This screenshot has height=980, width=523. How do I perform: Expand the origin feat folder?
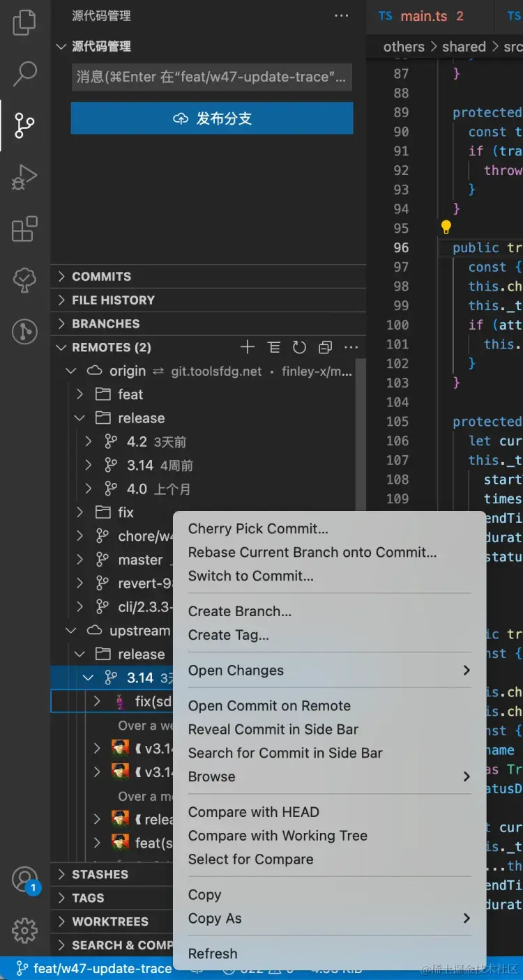(79, 395)
